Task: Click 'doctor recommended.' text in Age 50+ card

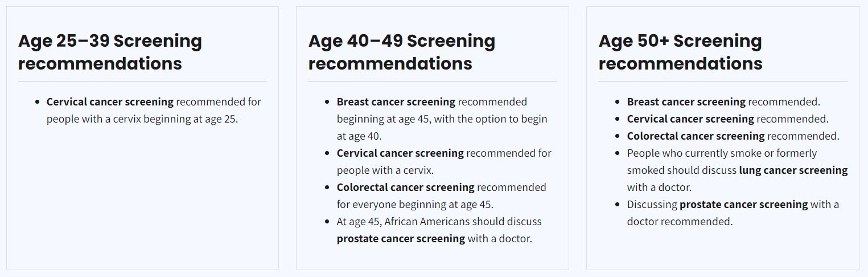Action: [680, 222]
